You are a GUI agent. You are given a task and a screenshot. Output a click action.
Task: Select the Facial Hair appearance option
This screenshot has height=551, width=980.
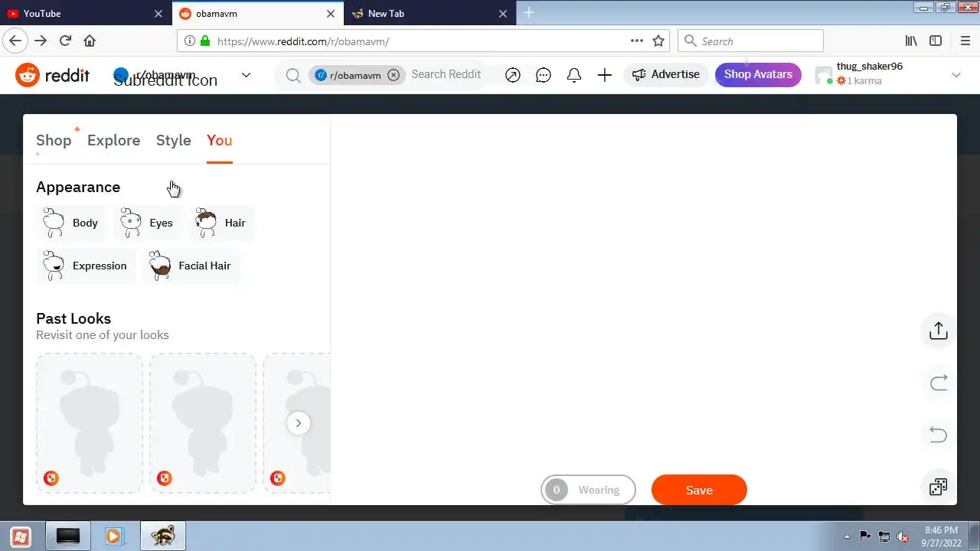click(x=191, y=266)
